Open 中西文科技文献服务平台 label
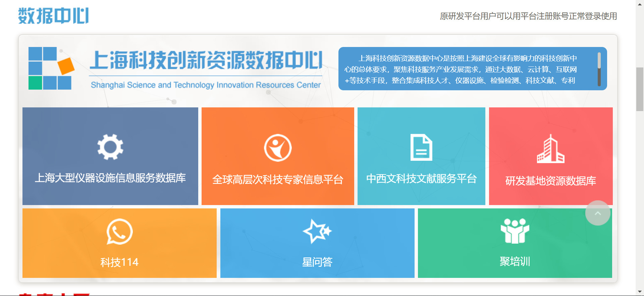 click(421, 179)
